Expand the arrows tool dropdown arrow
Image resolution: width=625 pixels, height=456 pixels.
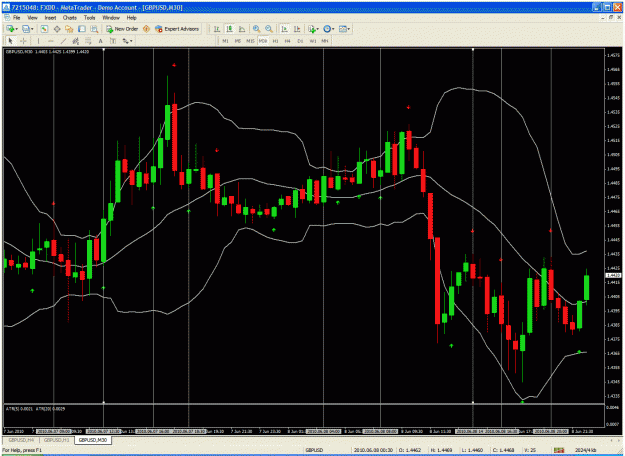click(131, 41)
